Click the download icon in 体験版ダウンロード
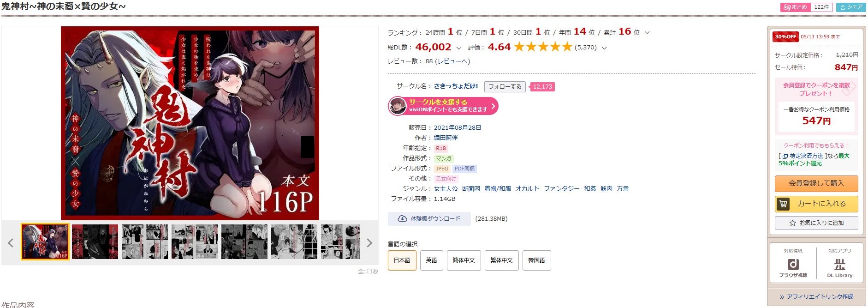 (402, 219)
